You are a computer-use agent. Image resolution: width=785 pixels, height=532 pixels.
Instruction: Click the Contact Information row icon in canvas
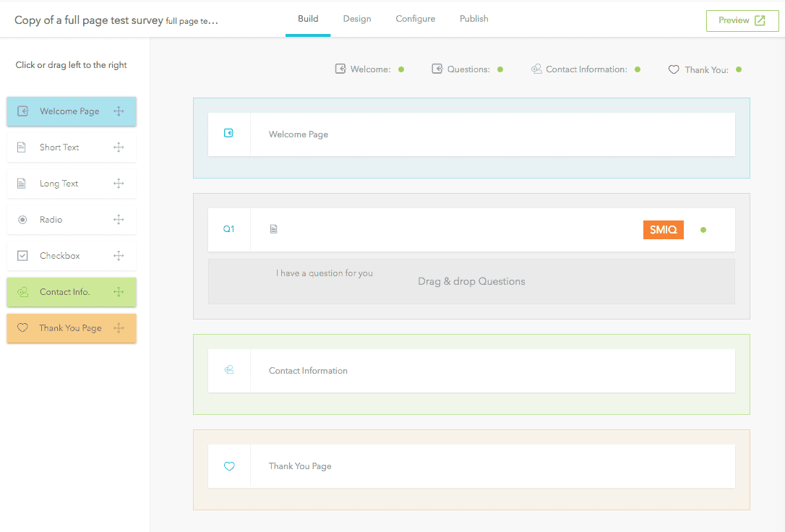click(x=229, y=370)
